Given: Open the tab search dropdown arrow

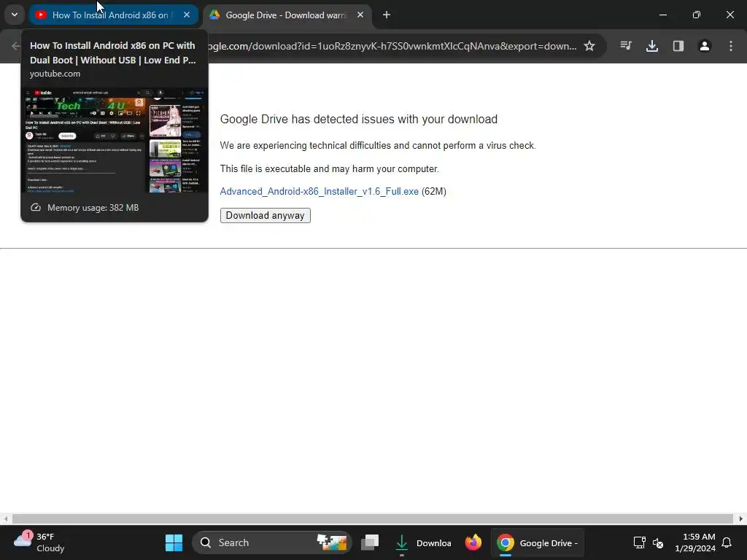Looking at the screenshot, I should click(15, 15).
